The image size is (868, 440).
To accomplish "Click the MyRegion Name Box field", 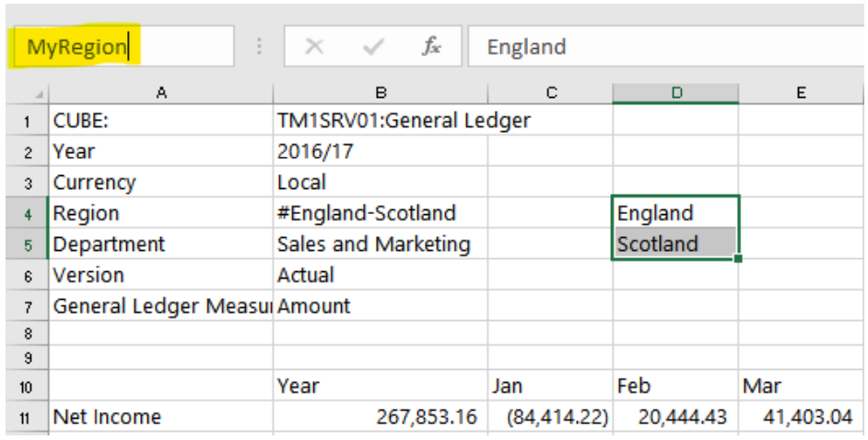I will (x=123, y=46).
